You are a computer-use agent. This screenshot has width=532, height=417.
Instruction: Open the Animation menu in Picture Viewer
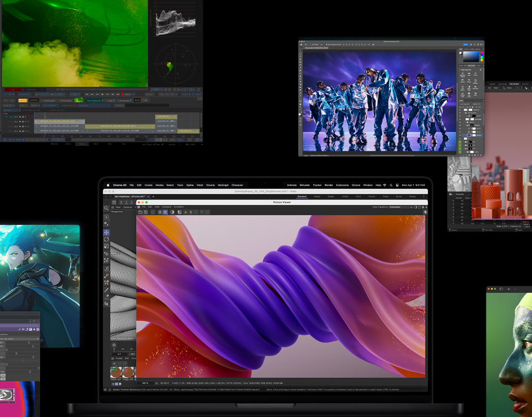(x=179, y=207)
